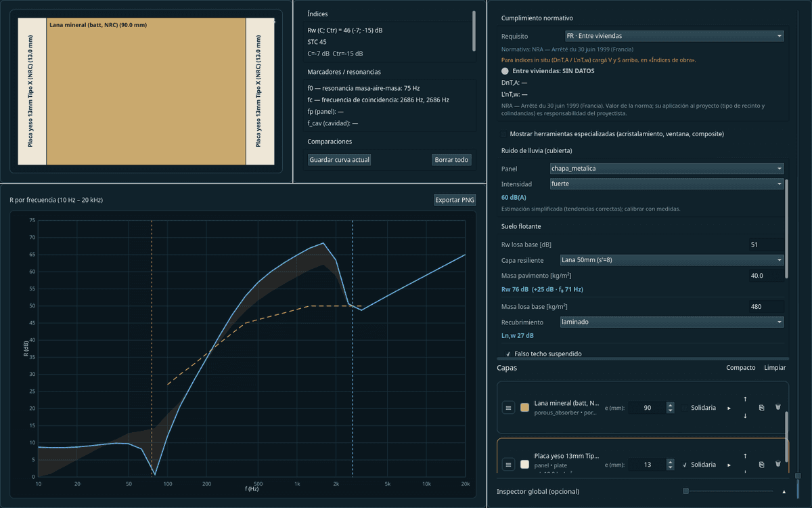Screen dimensions: 812x508
Task: Expand details arrow of Lana mineral layer
Action: click(x=729, y=408)
